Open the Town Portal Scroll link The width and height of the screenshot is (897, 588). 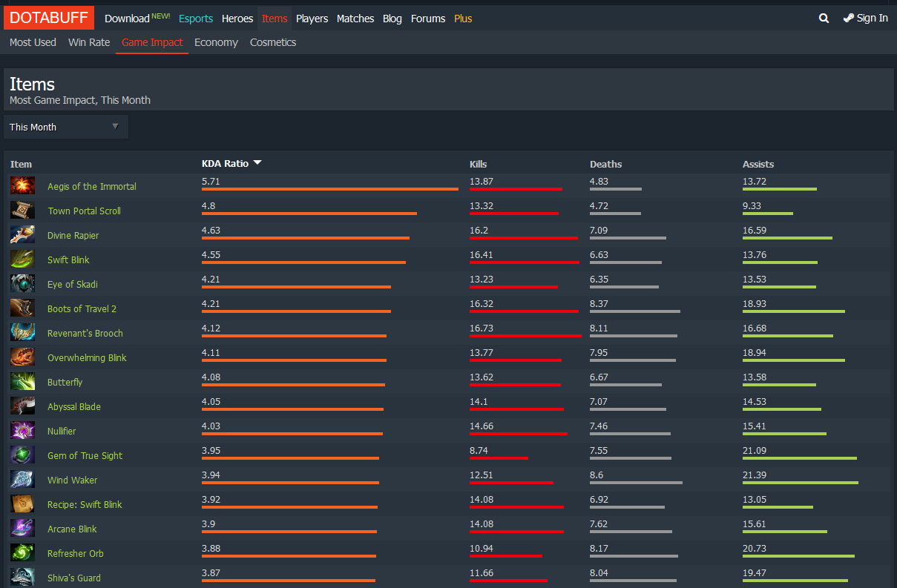tap(85, 211)
